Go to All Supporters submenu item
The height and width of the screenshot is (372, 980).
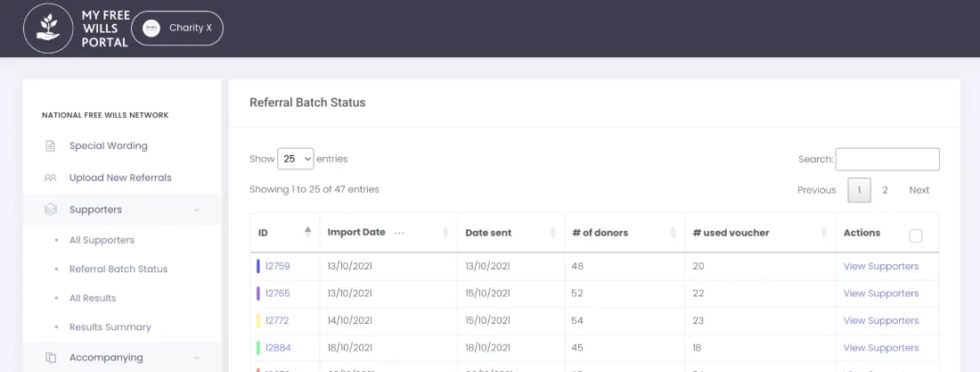(102, 240)
